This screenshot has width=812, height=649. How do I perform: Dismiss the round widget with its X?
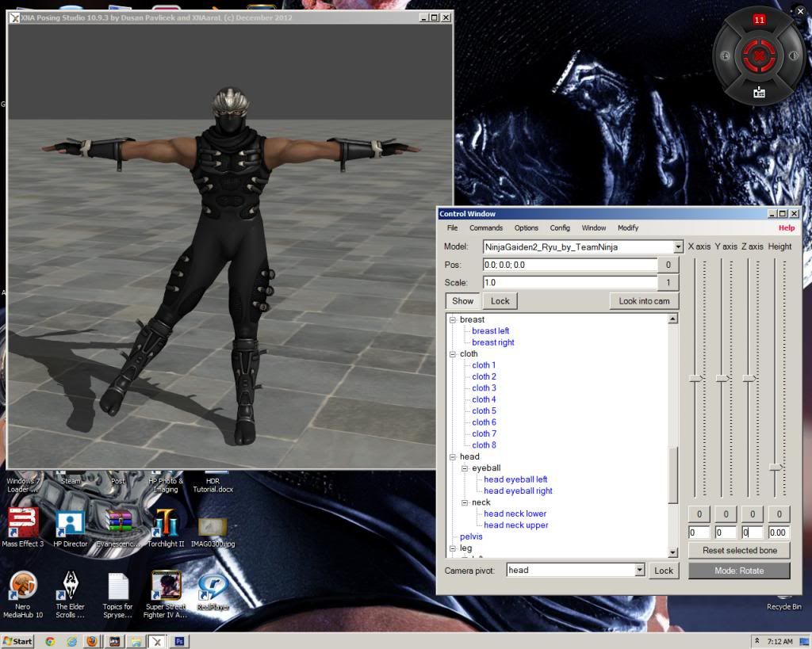tap(801, 10)
